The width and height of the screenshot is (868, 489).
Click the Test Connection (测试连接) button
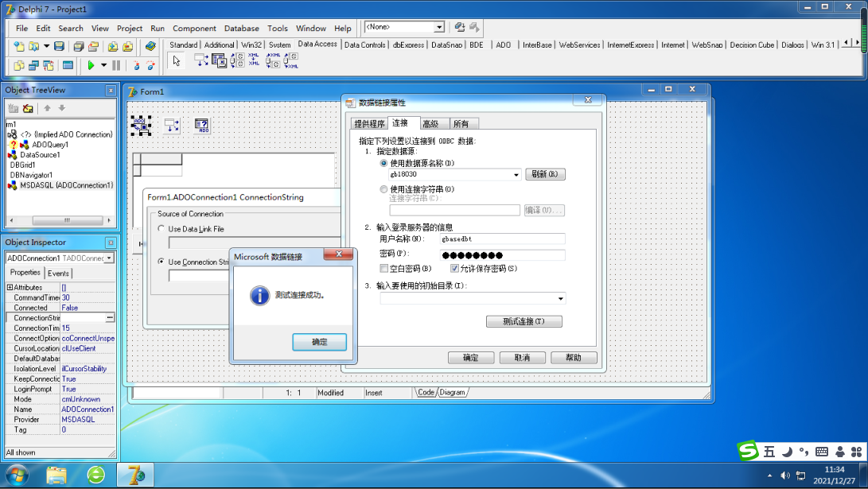pos(524,321)
